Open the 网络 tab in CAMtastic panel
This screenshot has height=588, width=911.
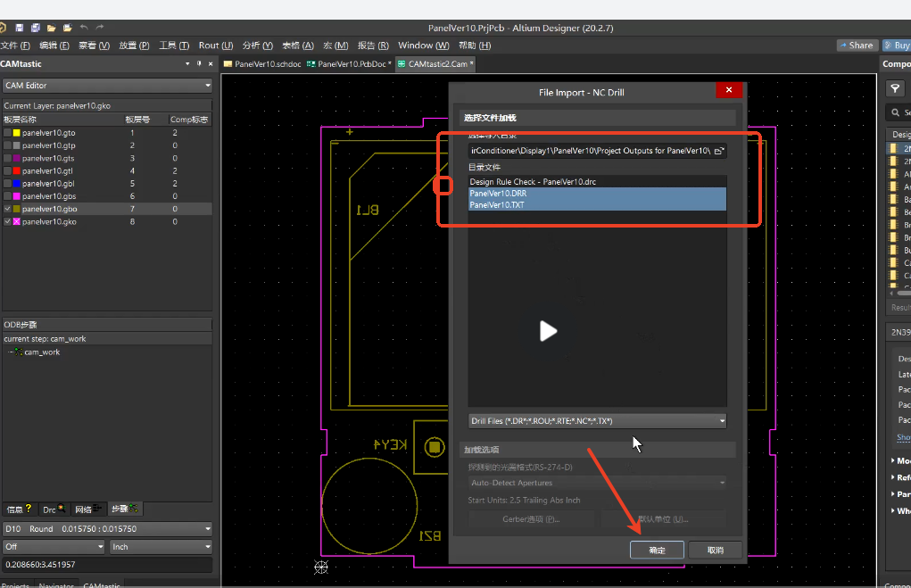[x=88, y=509]
